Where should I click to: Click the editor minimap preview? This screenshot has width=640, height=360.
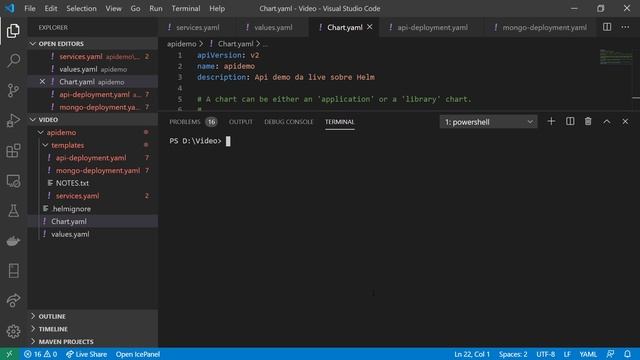coord(616,57)
